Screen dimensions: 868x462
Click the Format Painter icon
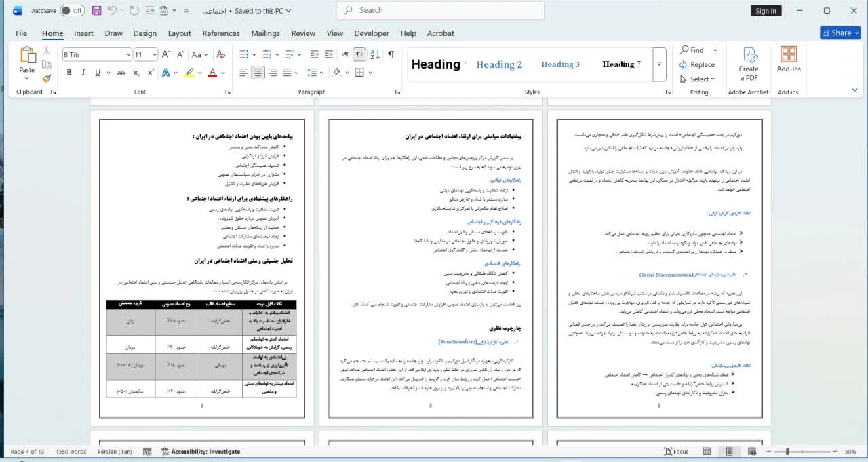(x=46, y=79)
